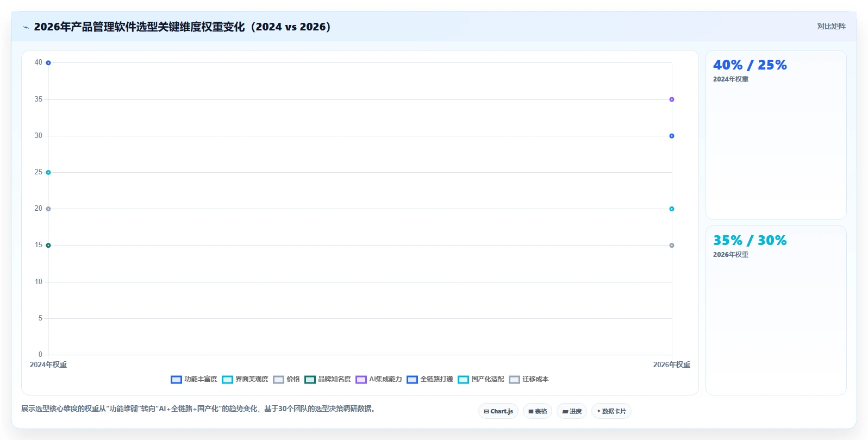This screenshot has width=868, height=440.
Task: Click the 40% / 25% card value
Action: pos(750,65)
